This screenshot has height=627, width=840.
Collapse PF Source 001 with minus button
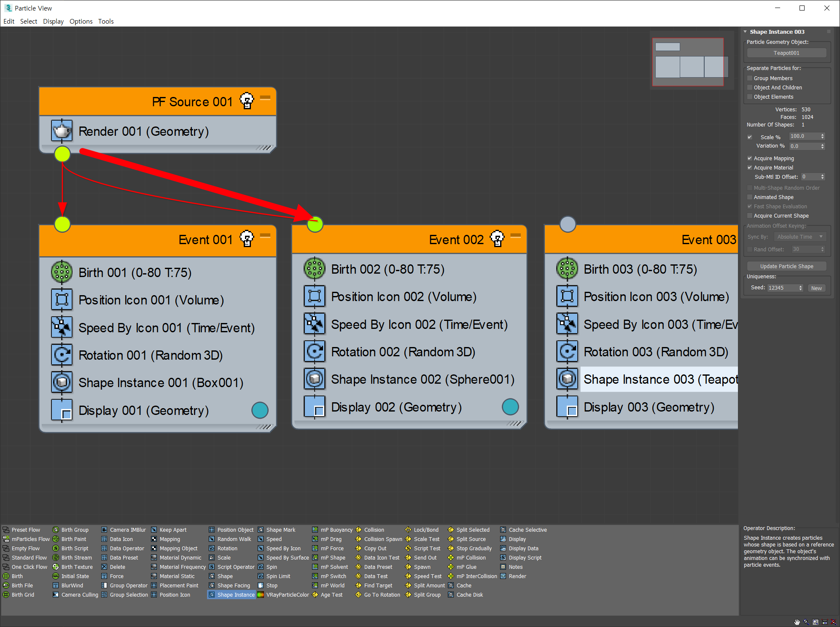click(x=265, y=97)
